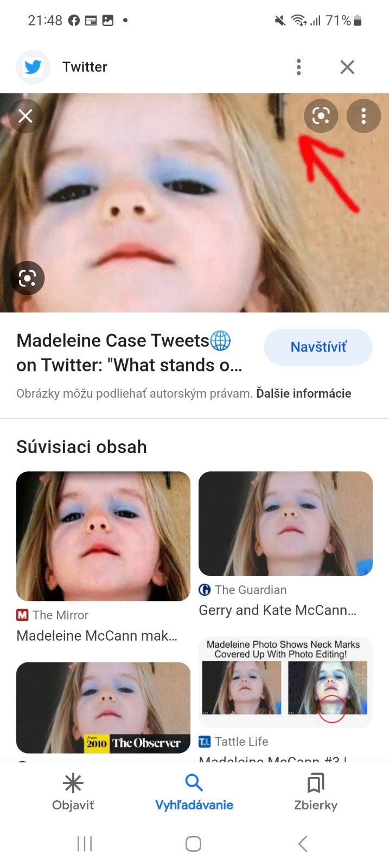Open The Guardian related image thumbnail
This screenshot has height=868, width=389.
pyautogui.click(x=285, y=524)
